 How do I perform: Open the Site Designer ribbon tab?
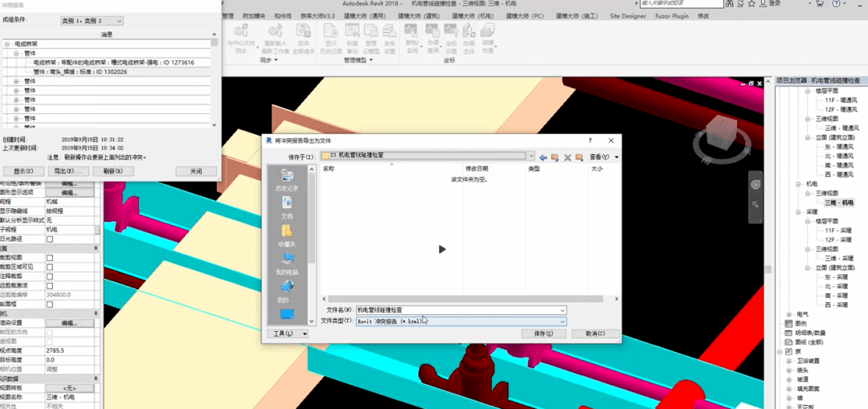pyautogui.click(x=627, y=16)
